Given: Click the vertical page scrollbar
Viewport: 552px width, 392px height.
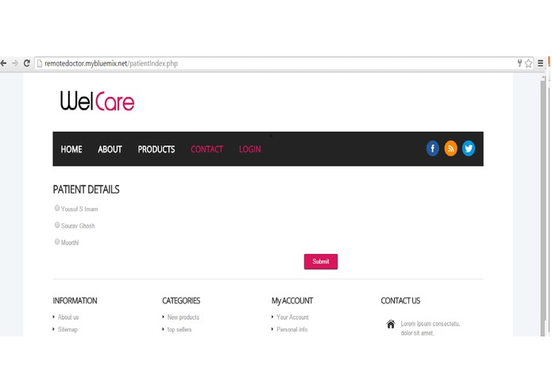Looking at the screenshot, I should click(543, 206).
